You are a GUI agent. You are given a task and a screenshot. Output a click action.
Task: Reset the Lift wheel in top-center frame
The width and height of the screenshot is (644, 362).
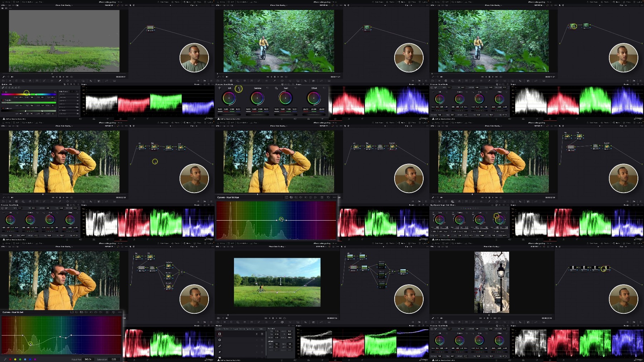(239, 88)
